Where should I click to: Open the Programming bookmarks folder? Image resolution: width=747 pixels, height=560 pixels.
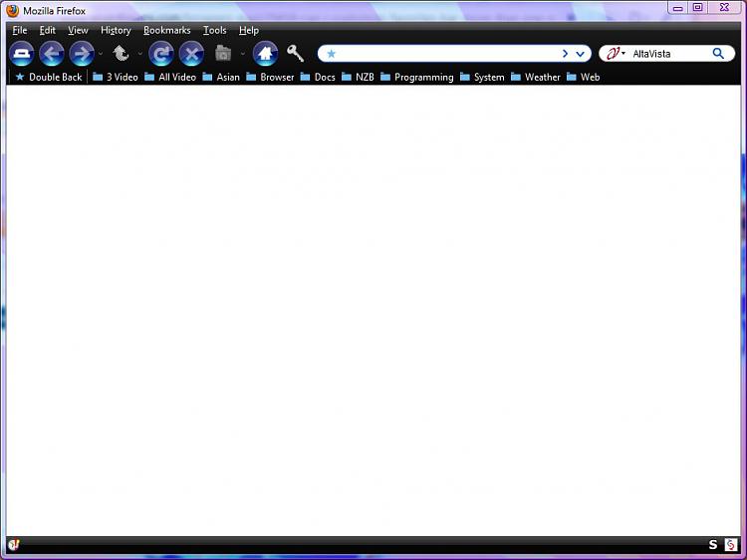tap(417, 77)
